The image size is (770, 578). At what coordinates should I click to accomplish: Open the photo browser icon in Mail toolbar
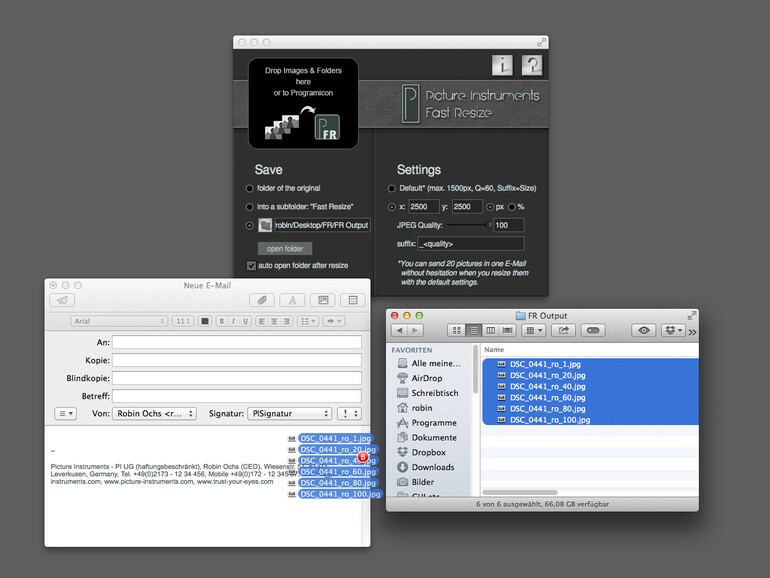pos(322,300)
